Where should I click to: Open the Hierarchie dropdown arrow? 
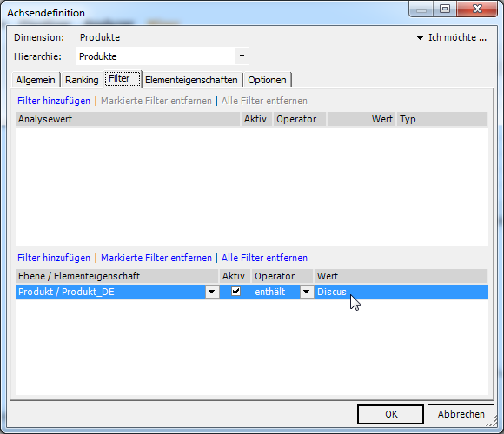click(242, 56)
